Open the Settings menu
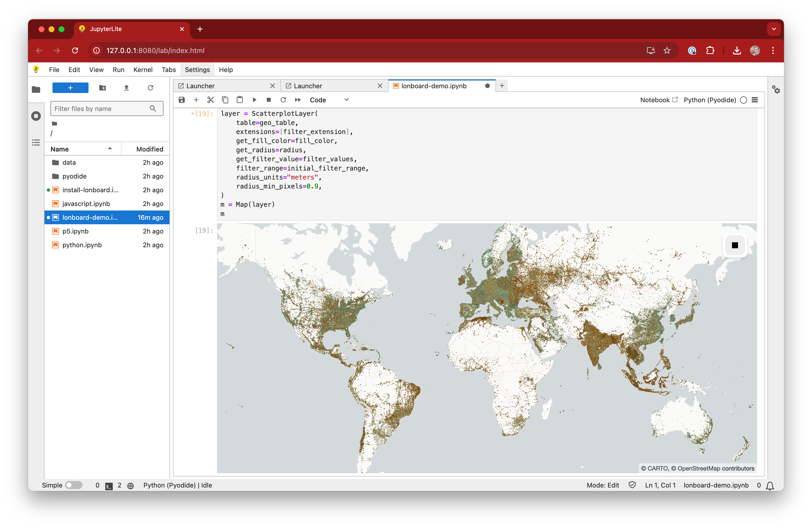Screen dimensions: 812x528 (196, 69)
